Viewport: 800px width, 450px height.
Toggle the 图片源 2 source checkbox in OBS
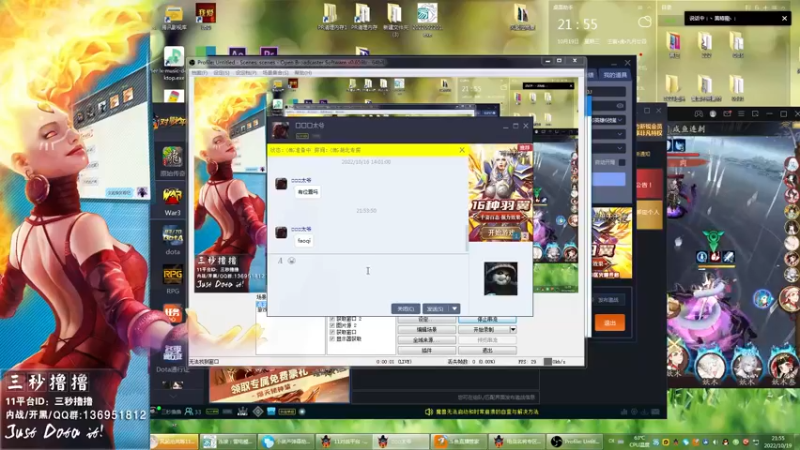[332, 326]
